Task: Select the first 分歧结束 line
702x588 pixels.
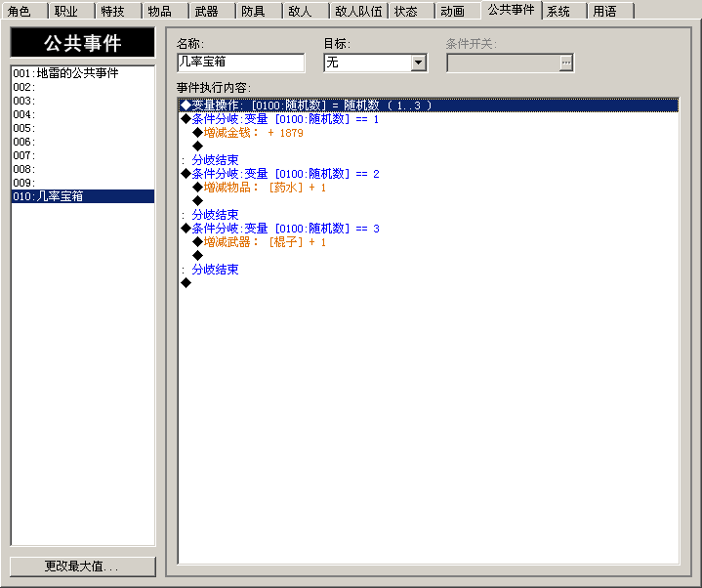Action: pos(429,160)
